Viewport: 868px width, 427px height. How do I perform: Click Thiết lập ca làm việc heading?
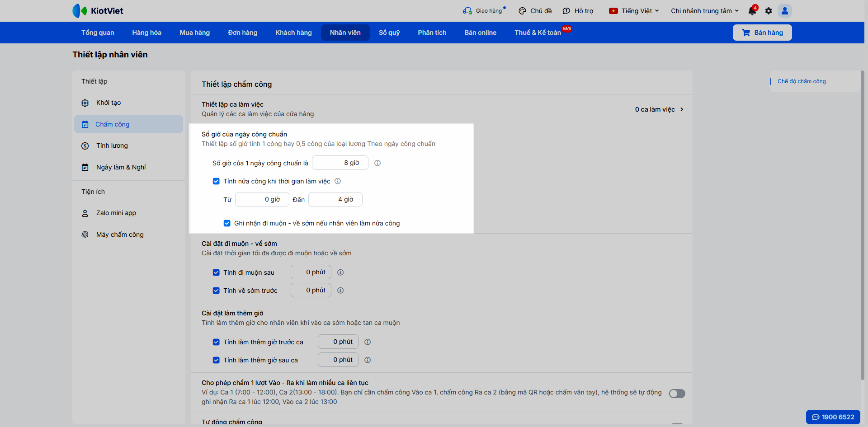pyautogui.click(x=232, y=104)
